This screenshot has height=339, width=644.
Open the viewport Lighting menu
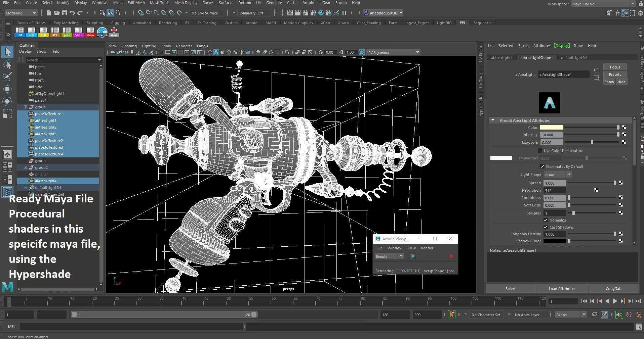pos(149,46)
